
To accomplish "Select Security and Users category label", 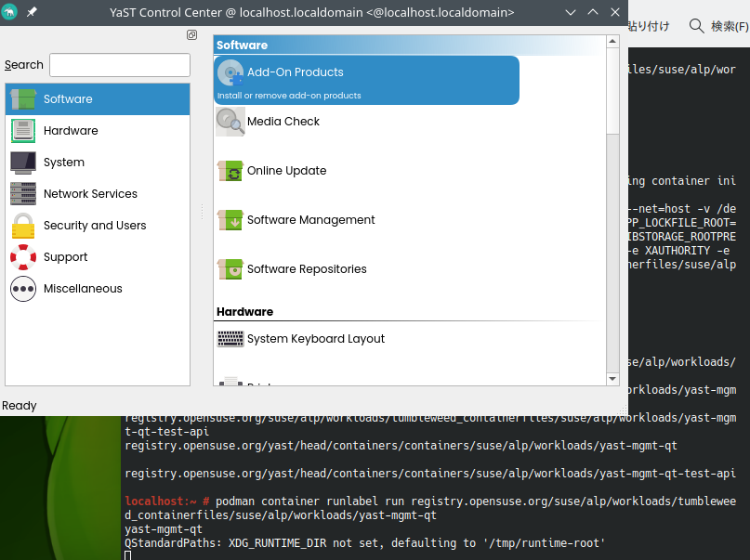I will click(95, 226).
